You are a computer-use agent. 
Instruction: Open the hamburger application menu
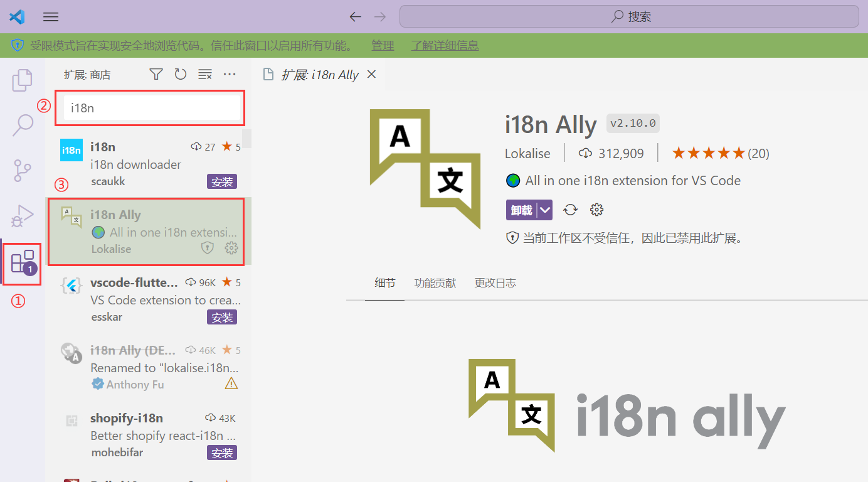pos(51,17)
